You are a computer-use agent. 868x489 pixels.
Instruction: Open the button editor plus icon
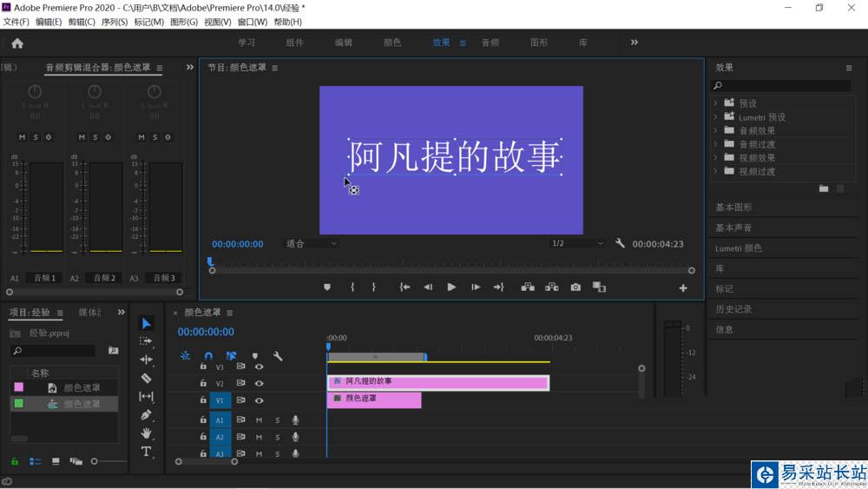pos(683,288)
